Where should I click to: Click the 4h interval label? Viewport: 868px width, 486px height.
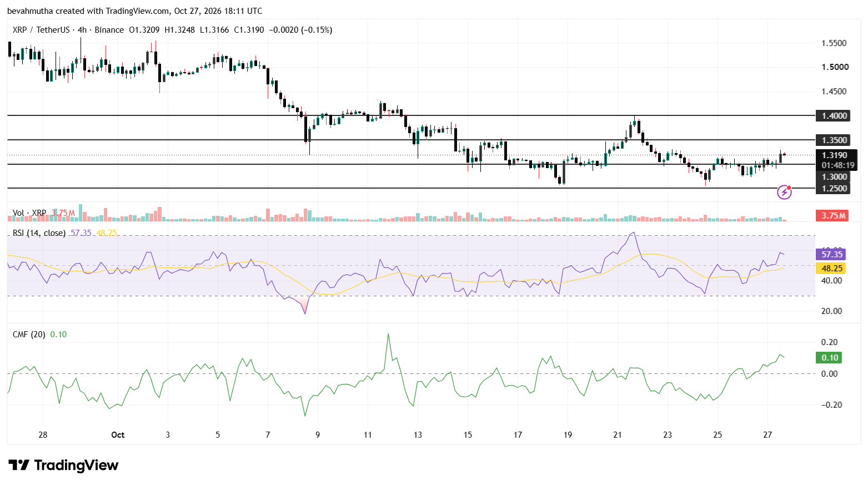[x=82, y=30]
